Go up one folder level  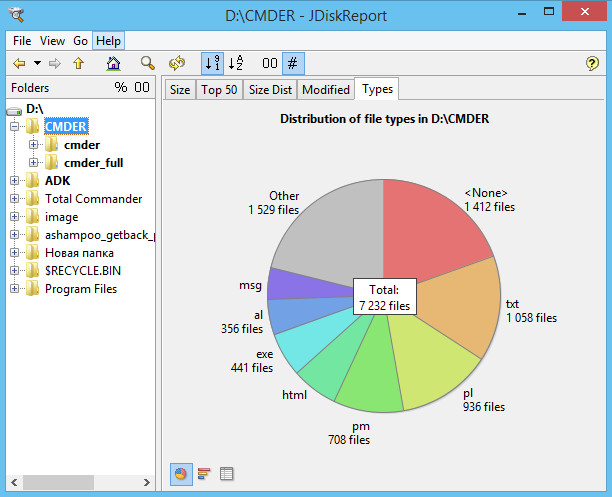coord(79,63)
